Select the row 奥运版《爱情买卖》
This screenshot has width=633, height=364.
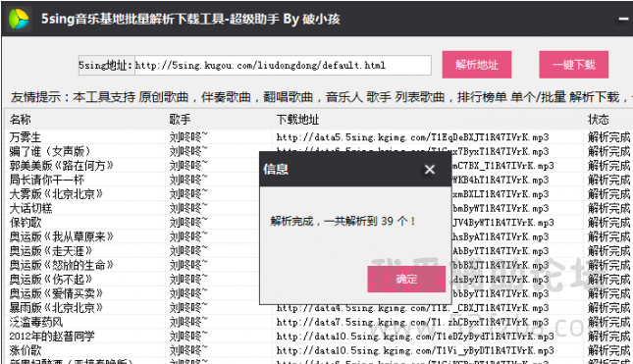(316, 293)
